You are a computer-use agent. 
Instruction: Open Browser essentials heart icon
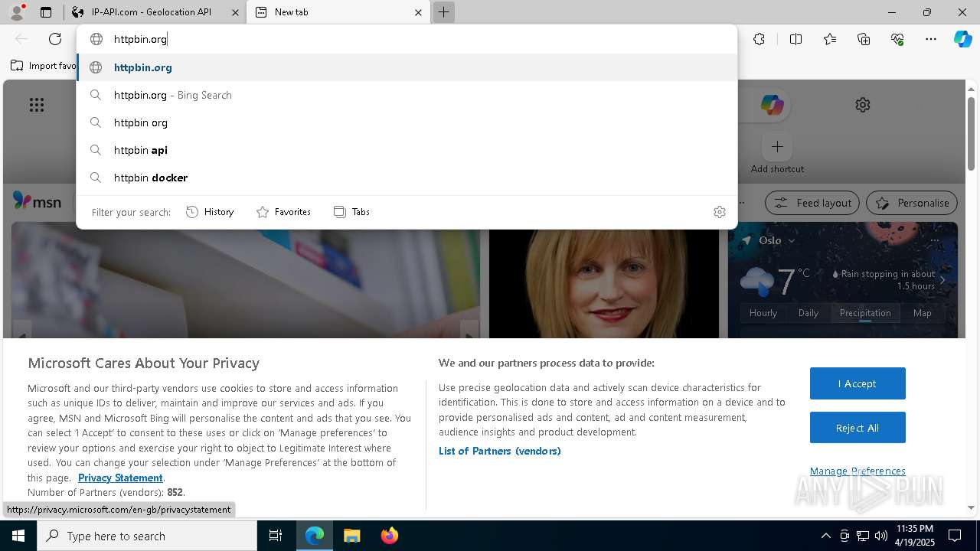(x=897, y=39)
